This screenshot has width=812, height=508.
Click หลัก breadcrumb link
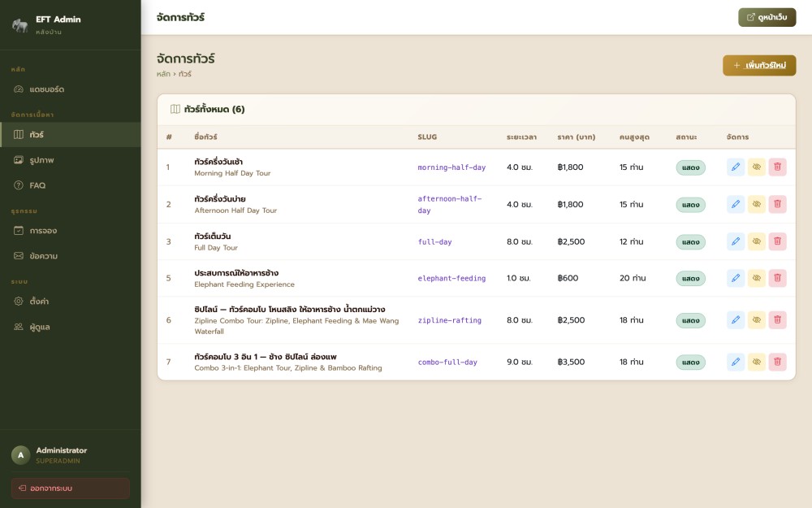[163, 74]
